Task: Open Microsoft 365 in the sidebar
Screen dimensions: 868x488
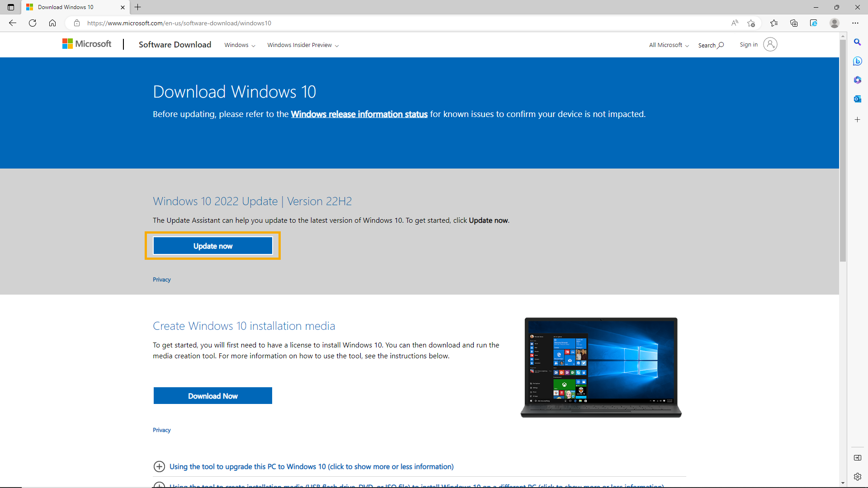Action: pos(857,80)
